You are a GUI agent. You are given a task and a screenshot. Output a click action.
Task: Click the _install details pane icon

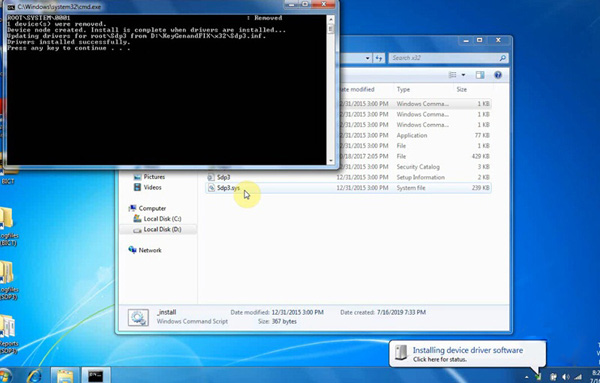pyautogui.click(x=138, y=318)
